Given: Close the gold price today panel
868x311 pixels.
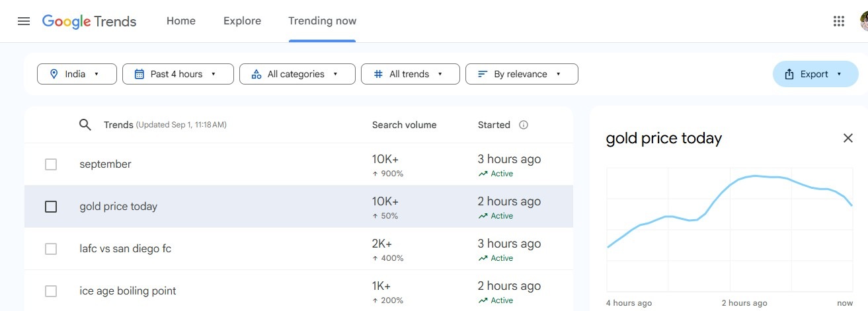Looking at the screenshot, I should (x=848, y=138).
